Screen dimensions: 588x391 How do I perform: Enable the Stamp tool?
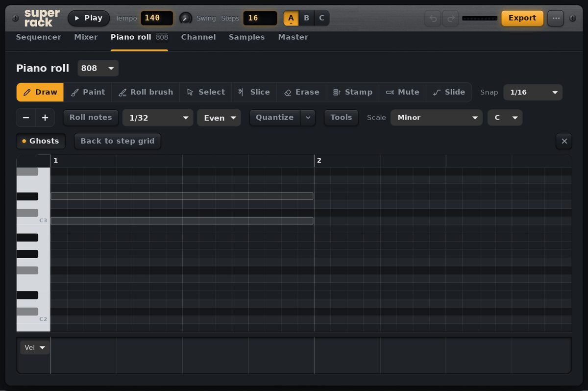pos(352,92)
